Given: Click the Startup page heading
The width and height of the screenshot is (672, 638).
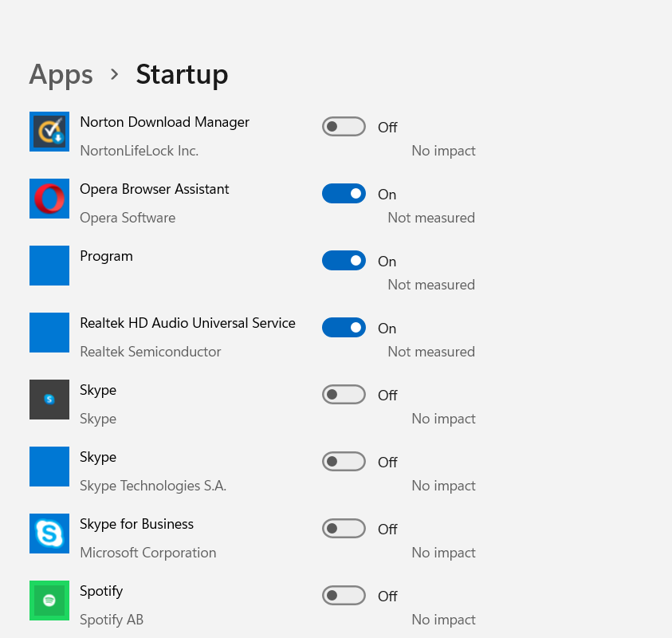Looking at the screenshot, I should (x=182, y=75).
